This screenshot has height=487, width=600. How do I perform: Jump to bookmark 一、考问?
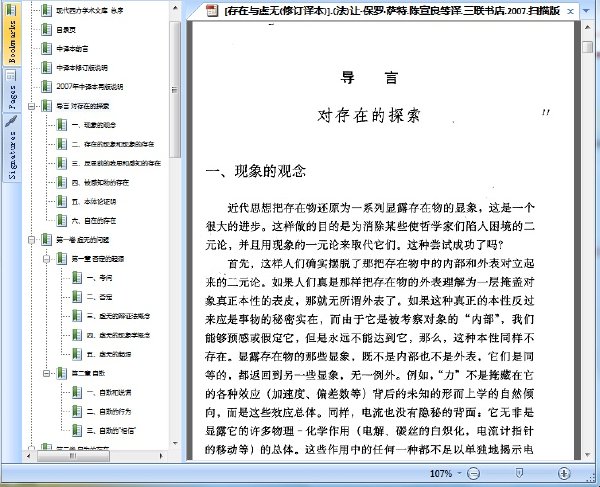[99, 278]
